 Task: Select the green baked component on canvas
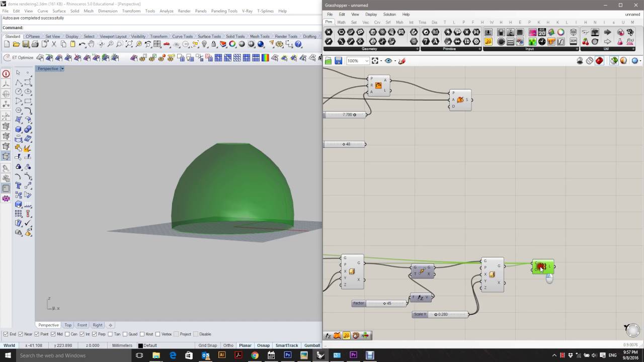543,267
